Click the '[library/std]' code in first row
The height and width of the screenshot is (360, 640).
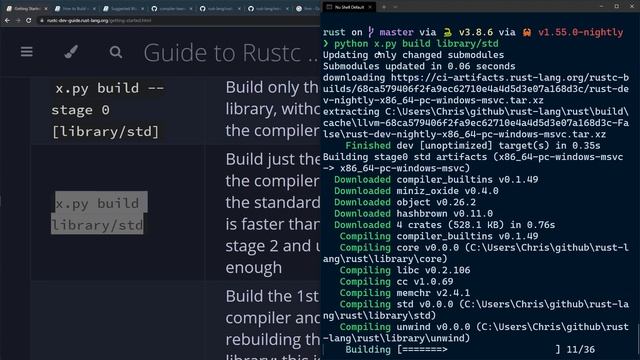coord(105,131)
